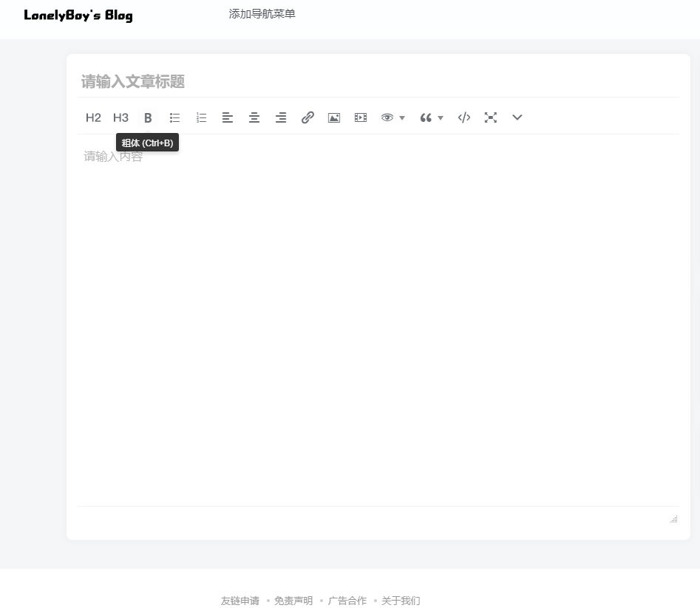
Task: Open the 友链申请 footer link
Action: pos(239,601)
